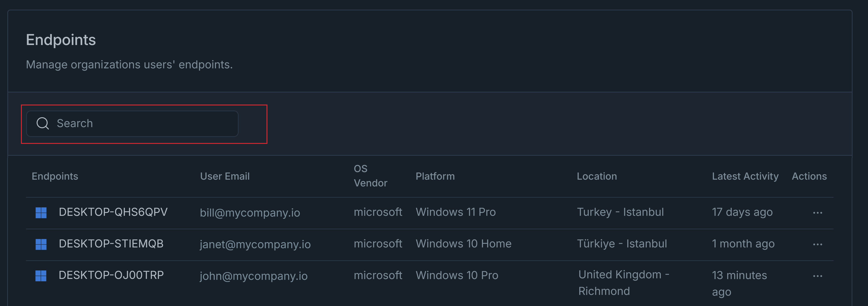Select endpoint DESKTOP-QHS6QPV
868x306 pixels.
pyautogui.click(x=113, y=212)
